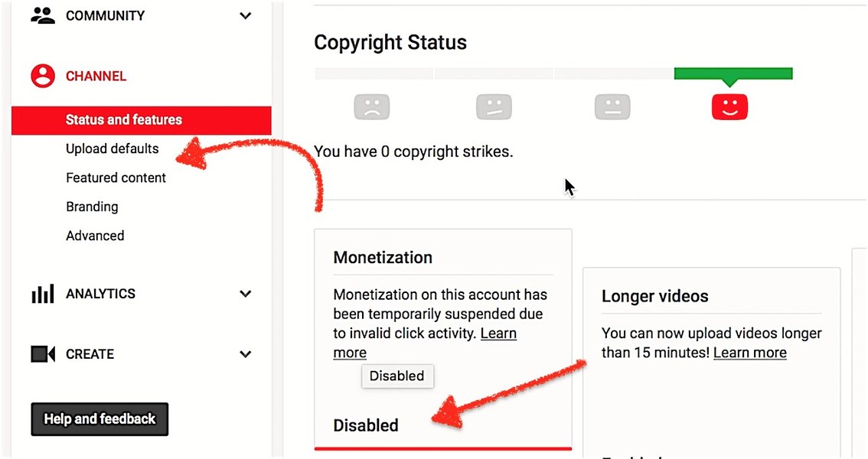Screen dimensions: 868x459
Task: Expand the Community section chevron
Action: (x=245, y=16)
